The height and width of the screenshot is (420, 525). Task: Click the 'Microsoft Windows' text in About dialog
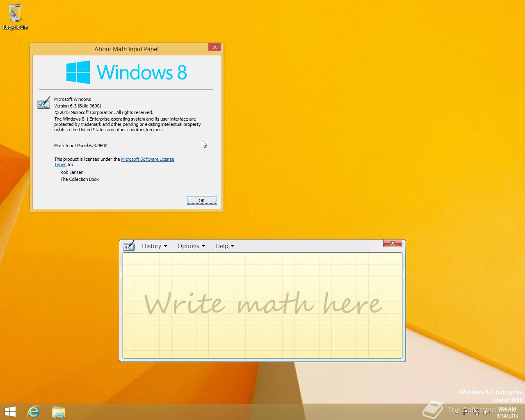73,99
